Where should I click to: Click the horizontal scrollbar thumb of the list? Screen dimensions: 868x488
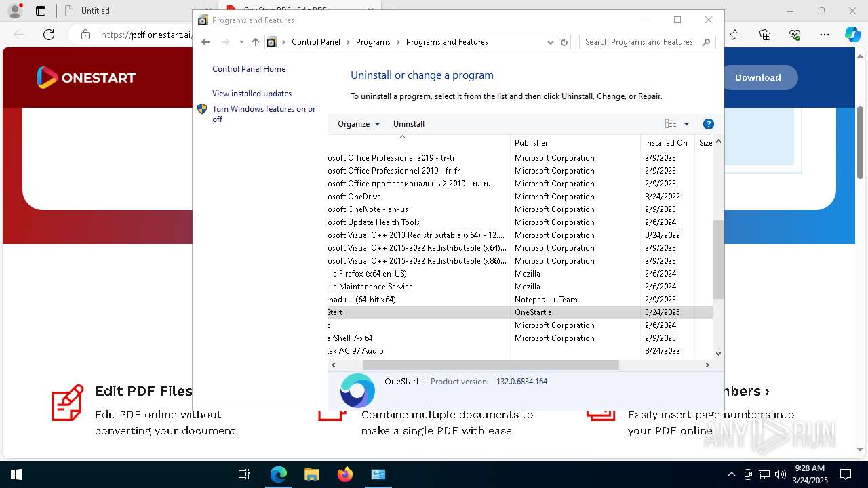pyautogui.click(x=491, y=365)
